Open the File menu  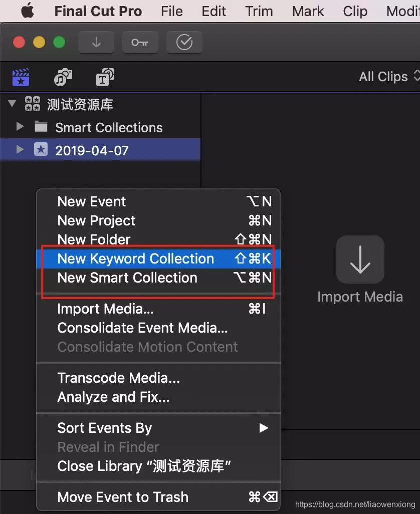coord(171,11)
